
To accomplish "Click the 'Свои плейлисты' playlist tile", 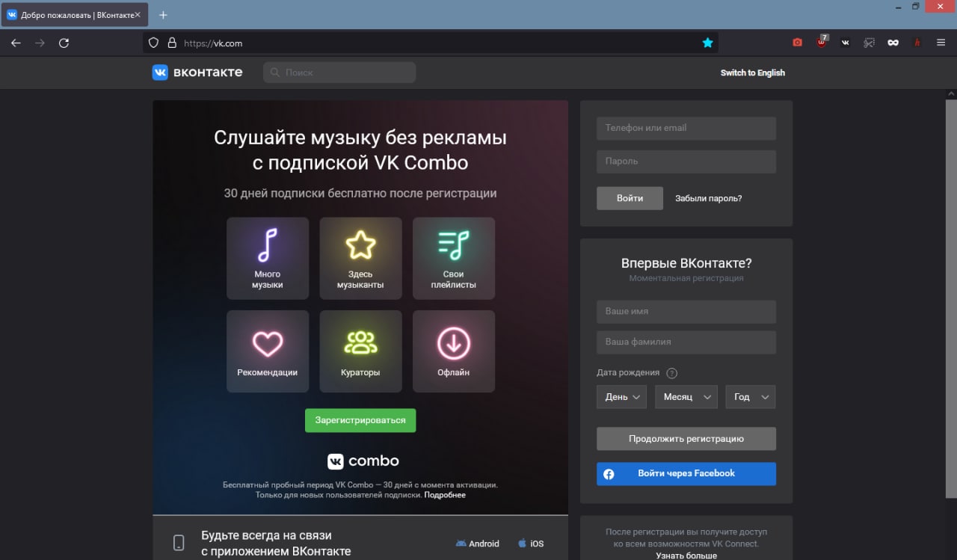I will (x=454, y=258).
